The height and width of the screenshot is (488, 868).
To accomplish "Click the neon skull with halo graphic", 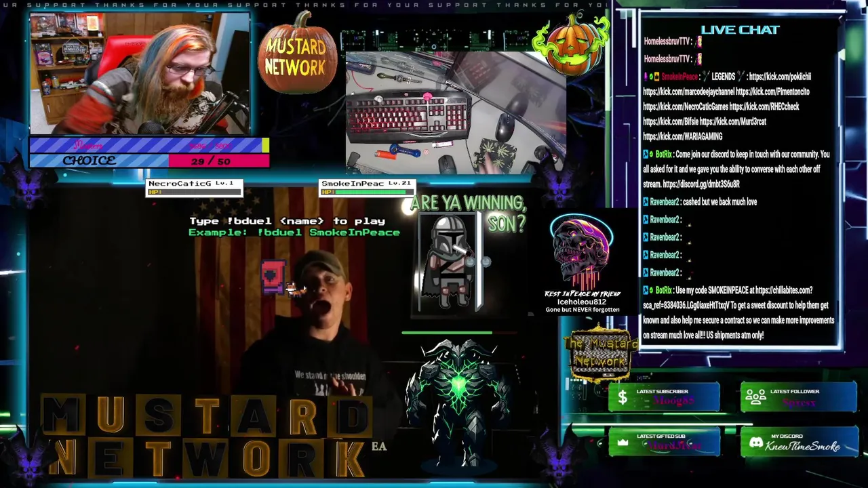I will [x=581, y=251].
